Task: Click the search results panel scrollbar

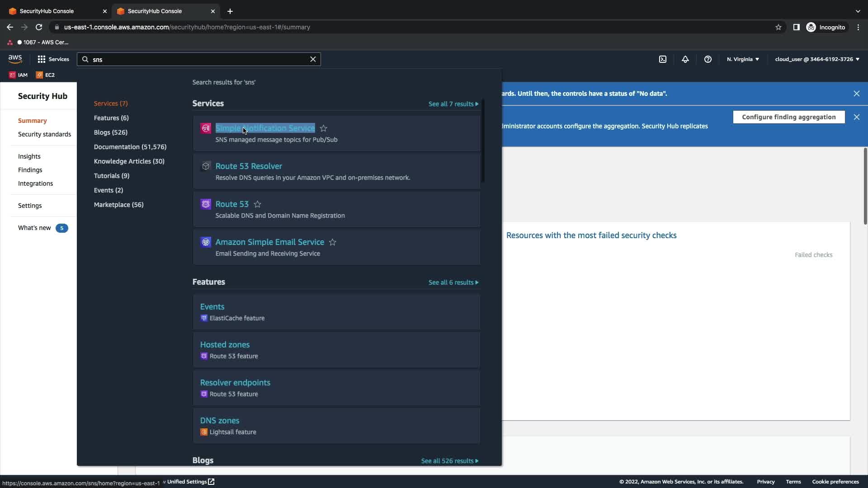Action: (x=482, y=141)
